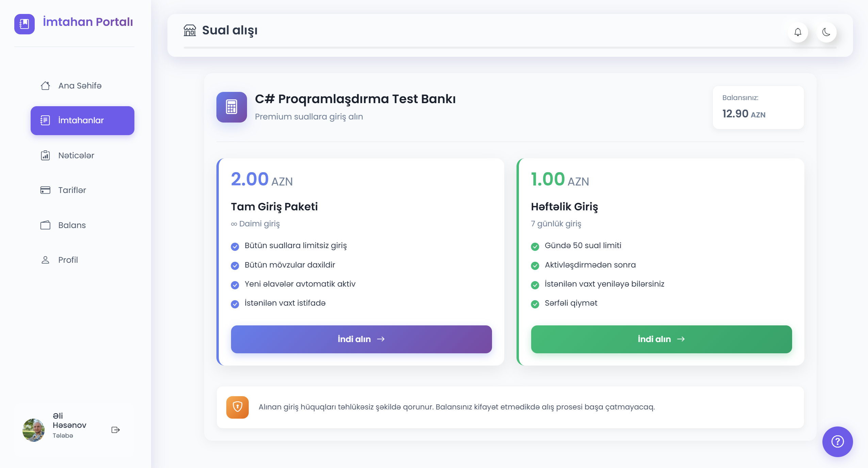Click the İmtahan Portalı title text
Viewport: 868px width, 468px height.
(88, 22)
